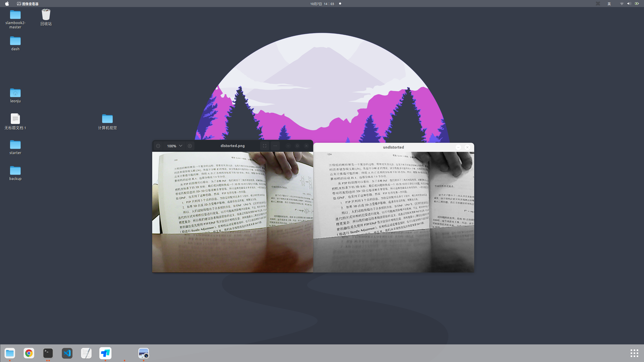The height and width of the screenshot is (362, 644).
Task: Open Visual Studio Code in dock
Action: click(x=67, y=353)
